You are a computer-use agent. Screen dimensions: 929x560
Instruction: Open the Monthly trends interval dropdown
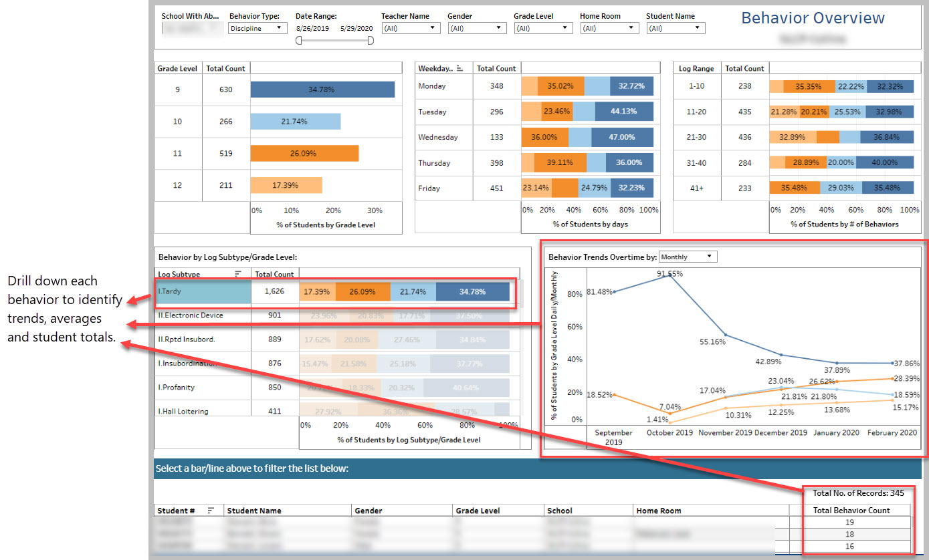point(688,257)
